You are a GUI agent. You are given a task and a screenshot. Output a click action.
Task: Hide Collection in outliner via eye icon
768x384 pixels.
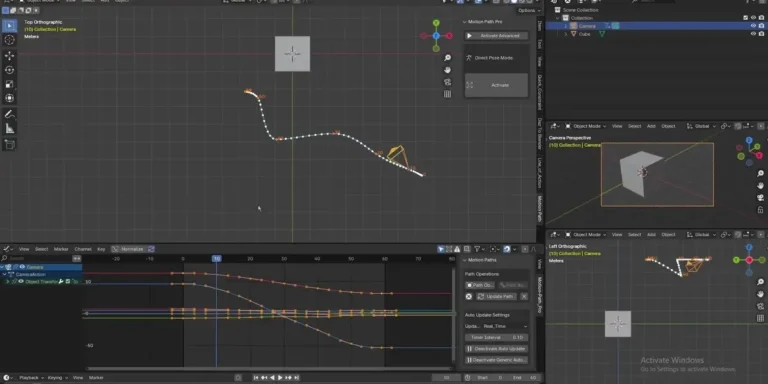(x=754, y=18)
